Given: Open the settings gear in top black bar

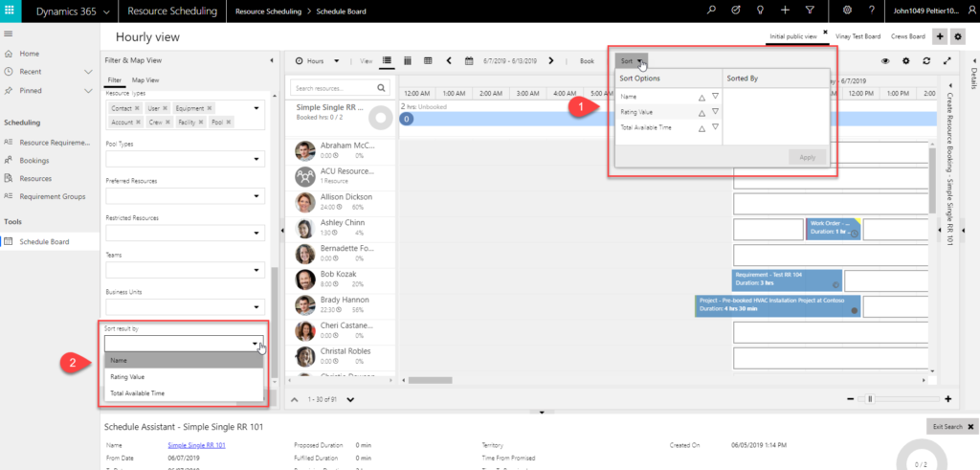Looking at the screenshot, I should 848,10.
